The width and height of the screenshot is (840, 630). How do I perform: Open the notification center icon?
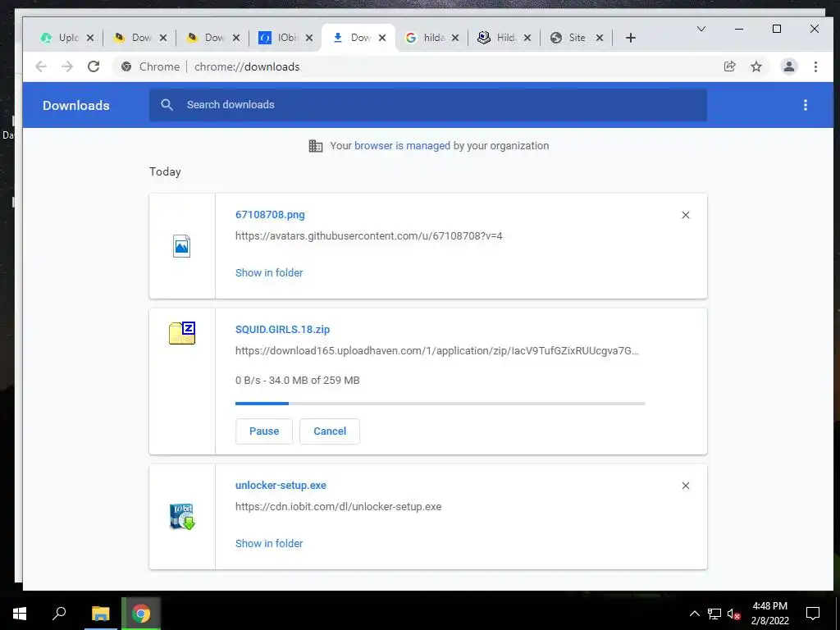[x=813, y=614]
